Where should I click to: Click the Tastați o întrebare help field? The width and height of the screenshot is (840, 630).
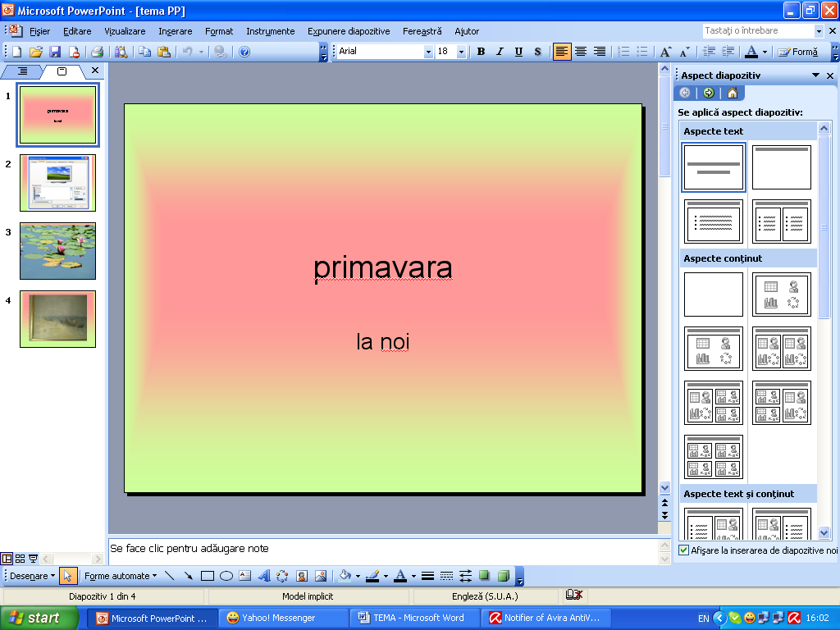pos(758,30)
